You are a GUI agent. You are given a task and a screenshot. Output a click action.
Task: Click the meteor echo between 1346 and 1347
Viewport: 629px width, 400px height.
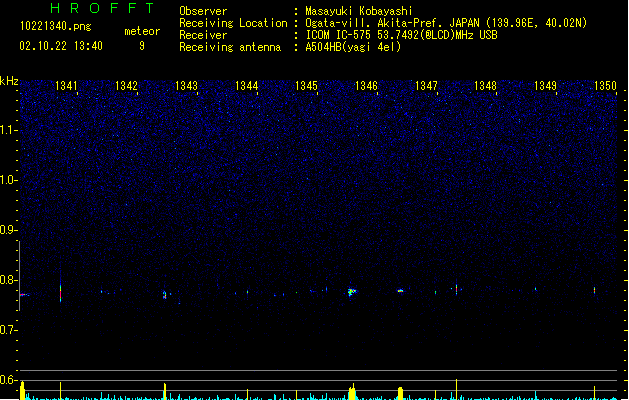400,290
